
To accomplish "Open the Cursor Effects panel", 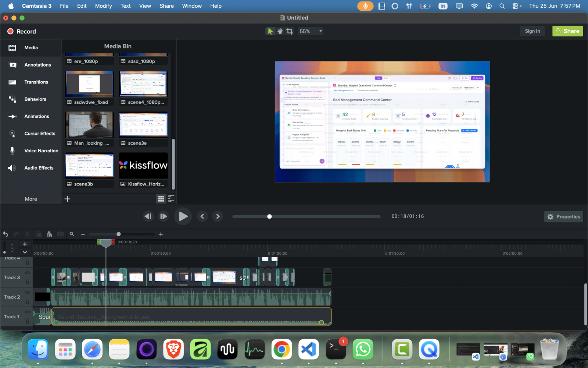I will [x=31, y=134].
